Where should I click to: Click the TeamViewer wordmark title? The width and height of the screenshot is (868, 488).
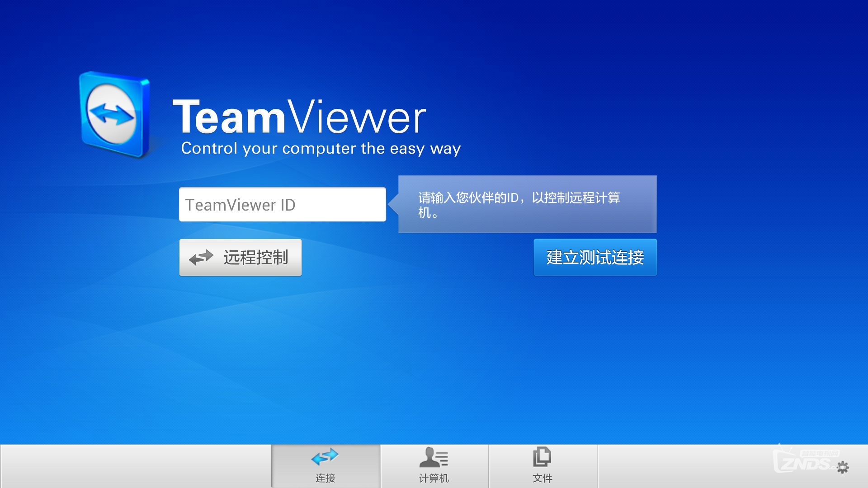coord(299,117)
